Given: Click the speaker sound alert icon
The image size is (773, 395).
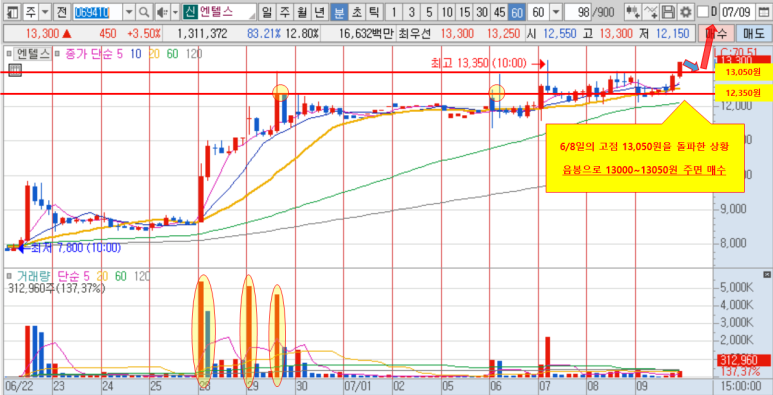Looking at the screenshot, I should click(162, 12).
